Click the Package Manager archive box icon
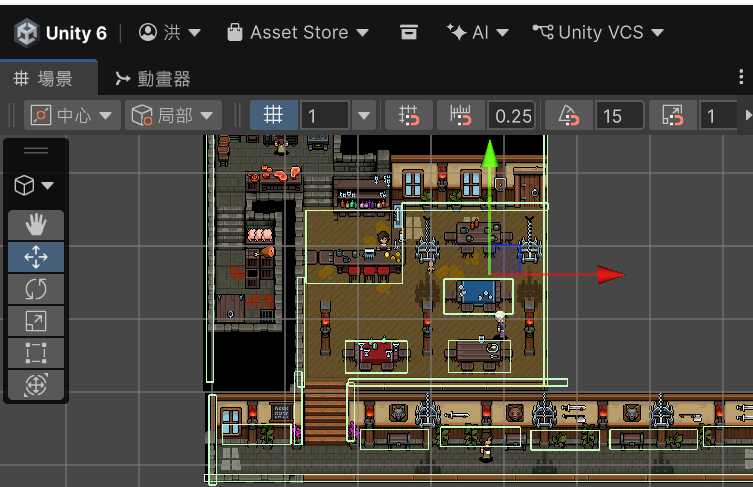Image resolution: width=753 pixels, height=487 pixels. 409,32
